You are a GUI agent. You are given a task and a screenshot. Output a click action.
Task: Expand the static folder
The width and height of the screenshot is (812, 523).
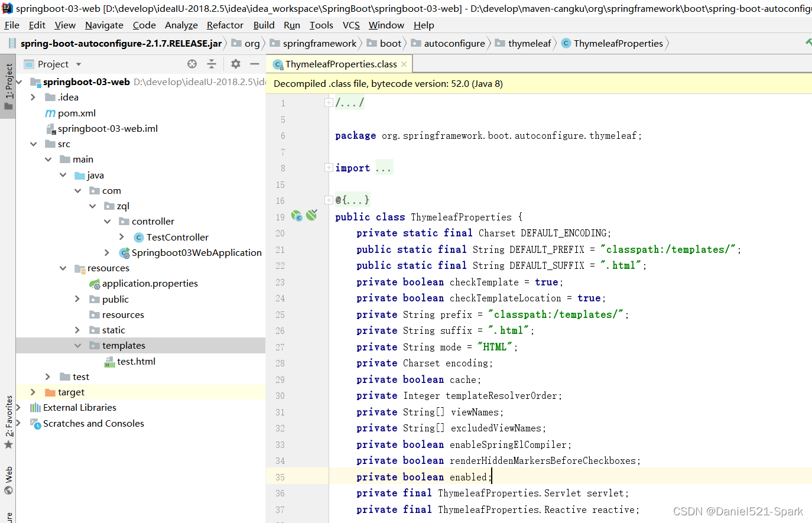pyautogui.click(x=77, y=330)
